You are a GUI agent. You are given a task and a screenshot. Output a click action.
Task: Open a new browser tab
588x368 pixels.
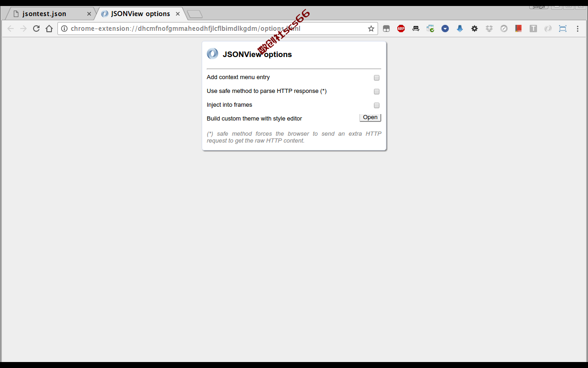[x=195, y=14]
